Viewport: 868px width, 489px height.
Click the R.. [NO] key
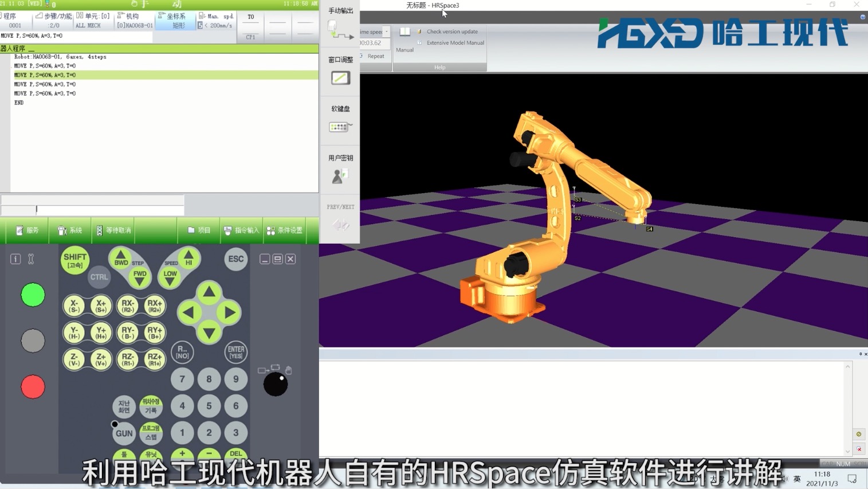(x=182, y=352)
